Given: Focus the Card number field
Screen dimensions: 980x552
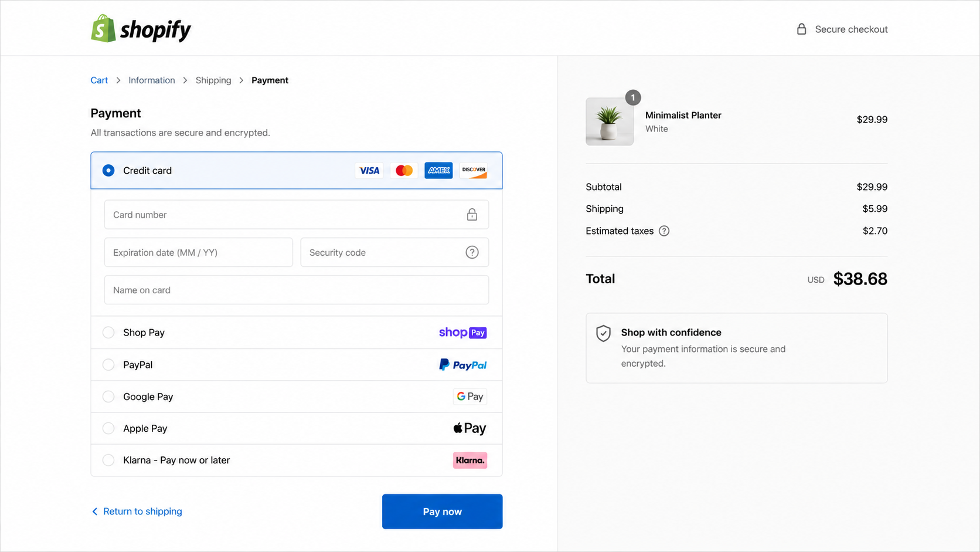Looking at the screenshot, I should 297,215.
